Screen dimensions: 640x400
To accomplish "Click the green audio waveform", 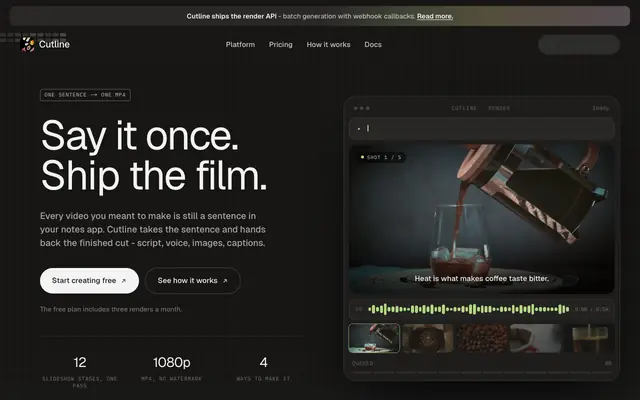I will point(469,309).
